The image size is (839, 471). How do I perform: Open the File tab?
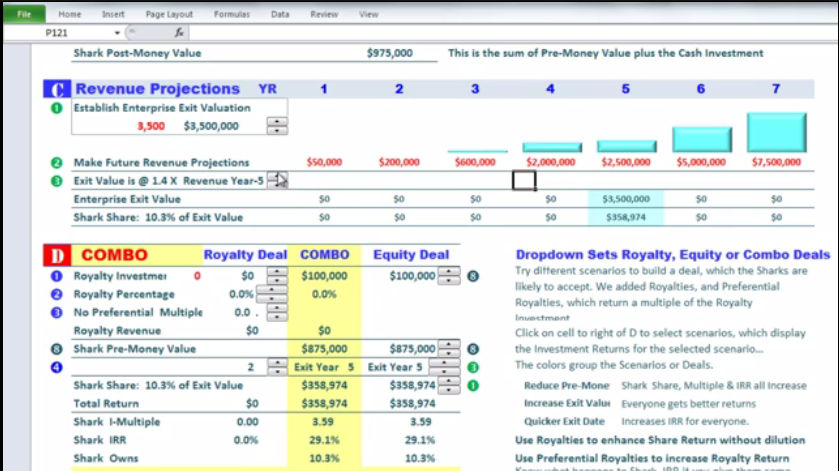(x=26, y=14)
